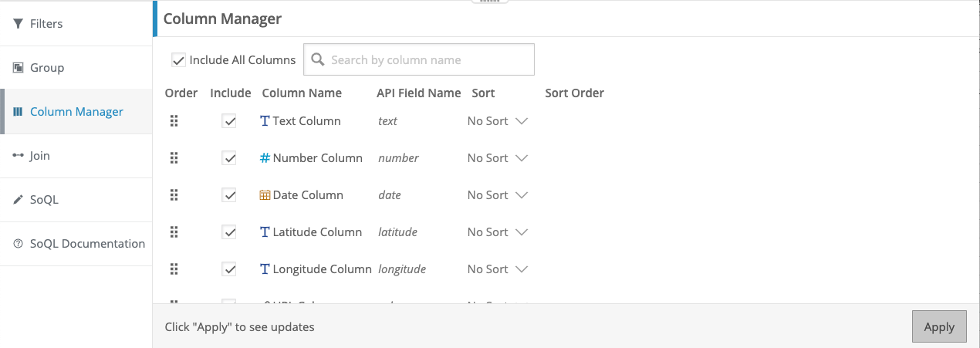This screenshot has width=980, height=348.
Task: Open the Sort dropdown for Longitude Column
Action: (x=498, y=269)
